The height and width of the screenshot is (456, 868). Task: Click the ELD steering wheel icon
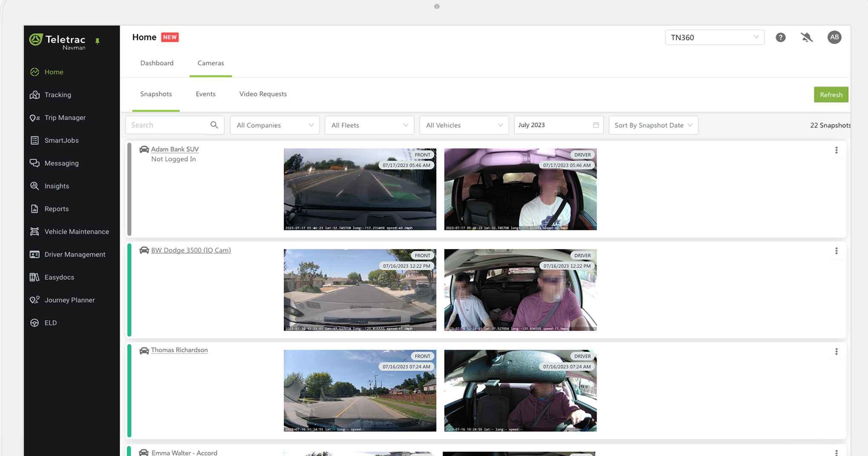coord(35,323)
